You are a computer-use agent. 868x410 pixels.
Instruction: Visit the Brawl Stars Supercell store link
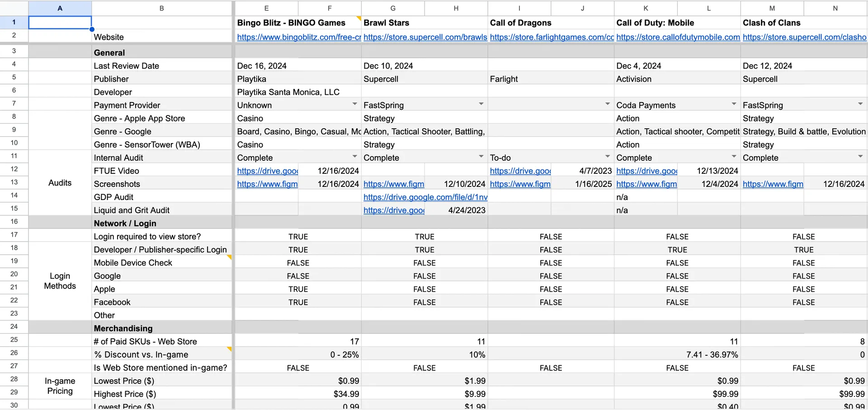[x=425, y=37]
